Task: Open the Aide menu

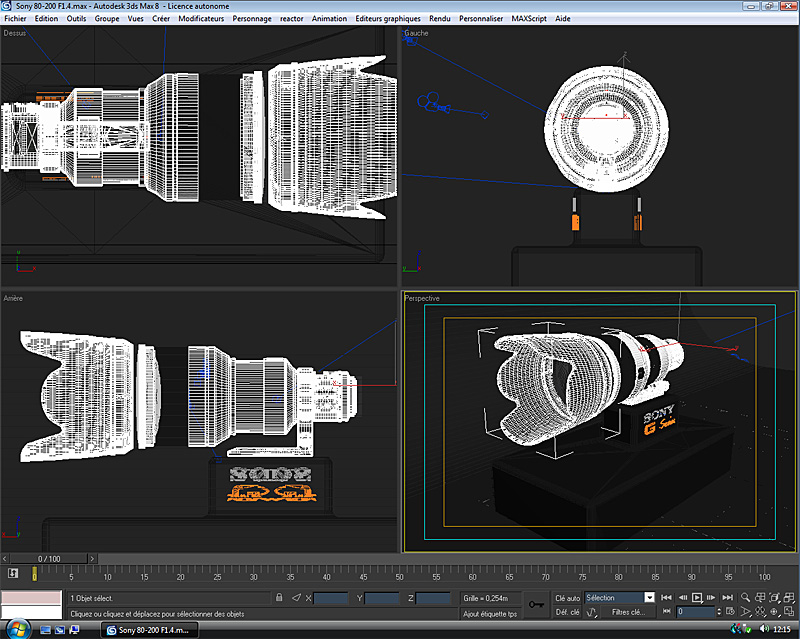Action: [562, 18]
